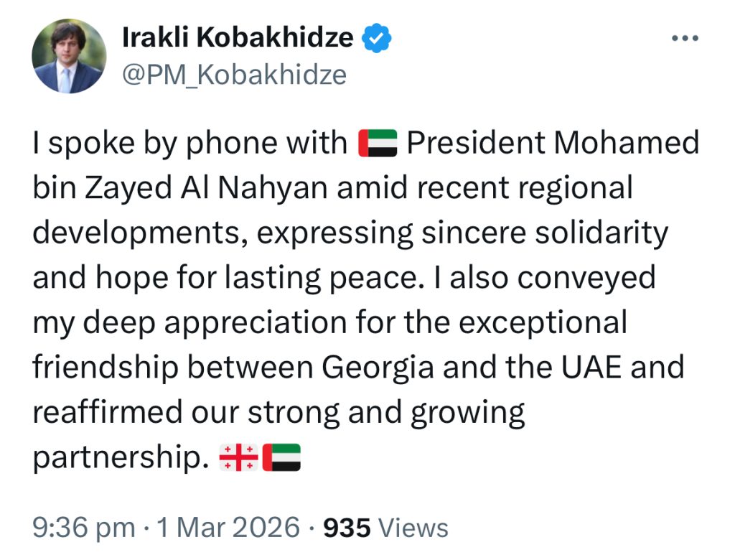The width and height of the screenshot is (735, 560).
Task: Click the display name Irakli Kobakhidze
Action: (238, 38)
